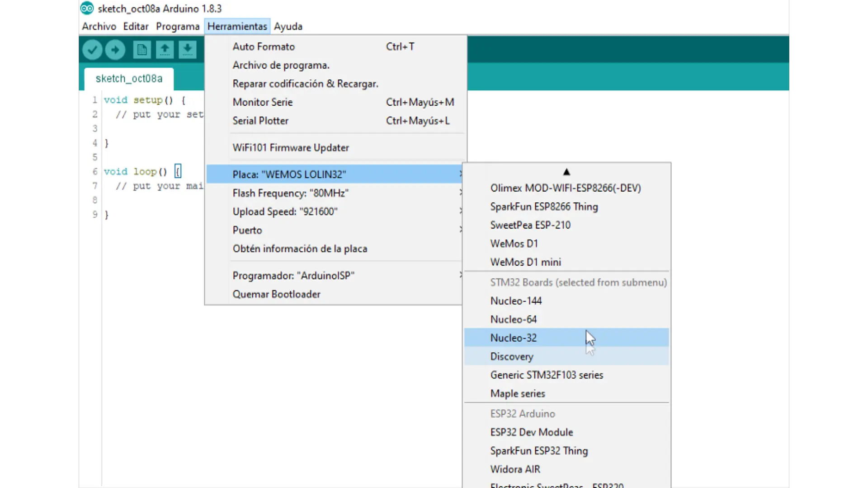Image resolution: width=868 pixels, height=488 pixels.
Task: Click the Verify checkmark toolbar icon
Action: 92,50
